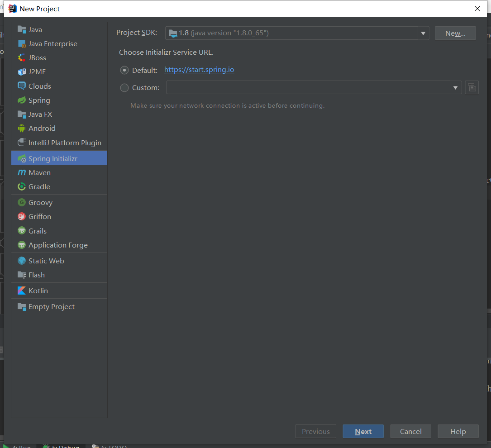Choose Java Enterprise project type
Screen dimensions: 491x448
pos(52,44)
